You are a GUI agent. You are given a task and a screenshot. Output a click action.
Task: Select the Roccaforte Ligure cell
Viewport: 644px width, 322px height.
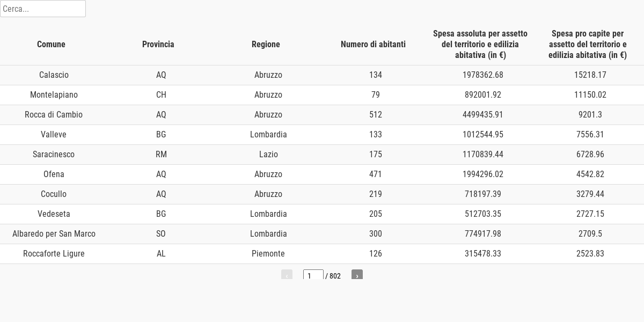click(54, 254)
